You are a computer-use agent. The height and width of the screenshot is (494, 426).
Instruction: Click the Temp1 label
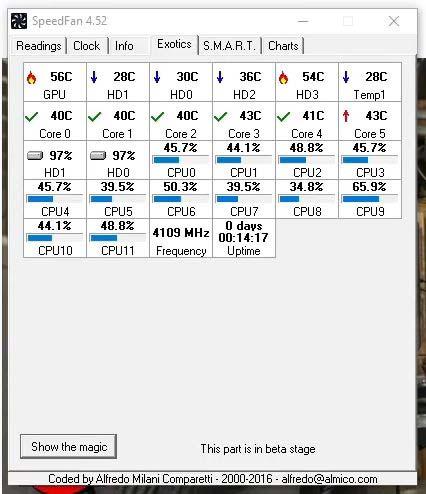click(x=369, y=95)
